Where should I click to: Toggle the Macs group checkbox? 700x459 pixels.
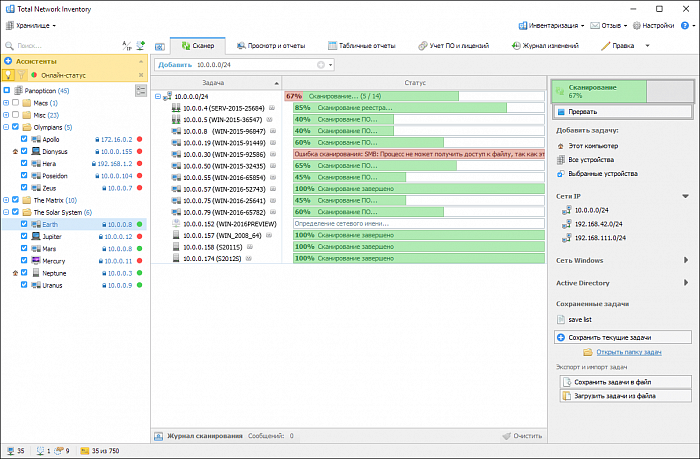(17, 103)
